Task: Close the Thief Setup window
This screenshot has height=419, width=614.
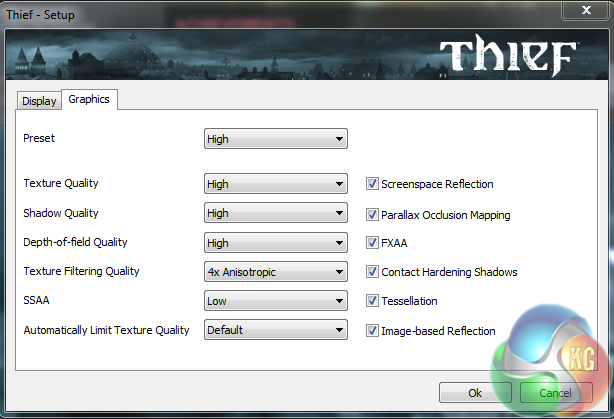Action: (x=586, y=10)
